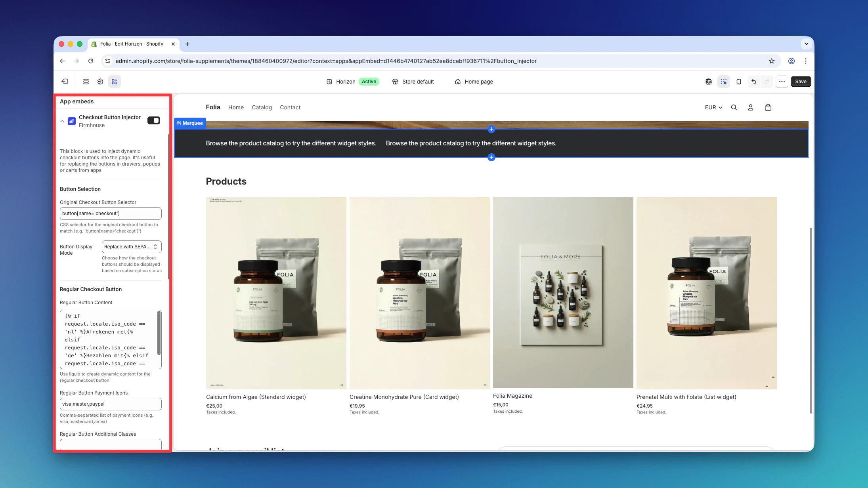Open the Chrome profile icon

(792, 61)
